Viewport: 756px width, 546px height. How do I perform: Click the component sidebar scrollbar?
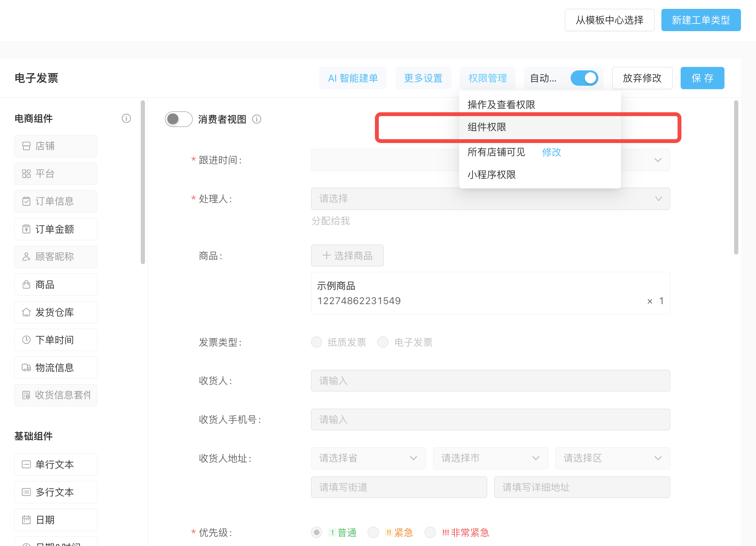[143, 182]
